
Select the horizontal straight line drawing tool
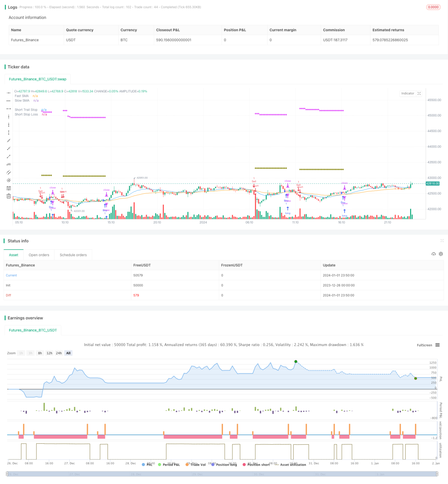9,93
